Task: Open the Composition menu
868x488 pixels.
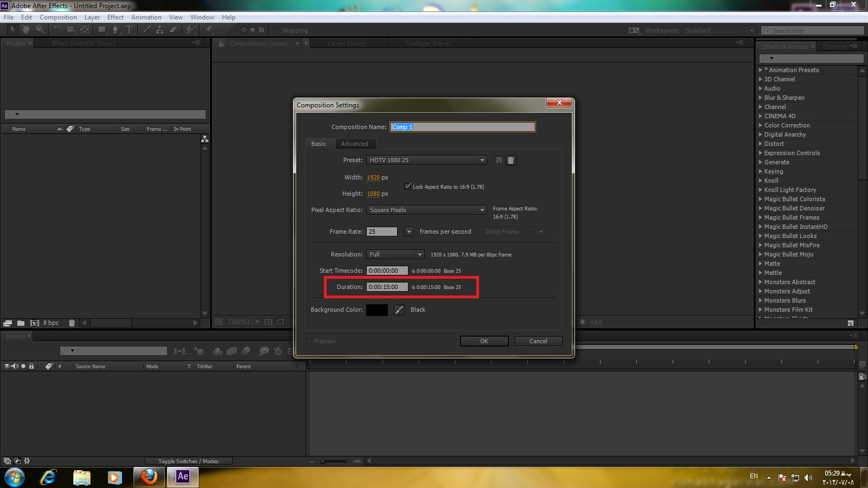Action: click(58, 17)
